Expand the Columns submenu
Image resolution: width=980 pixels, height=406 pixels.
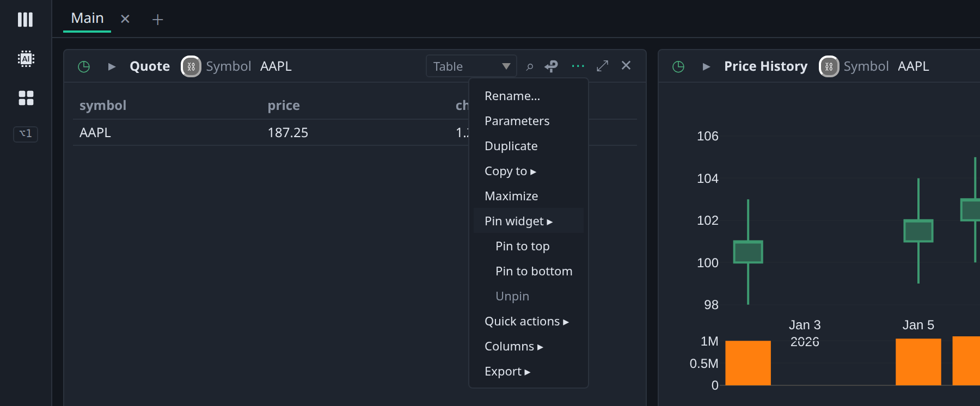click(528, 346)
